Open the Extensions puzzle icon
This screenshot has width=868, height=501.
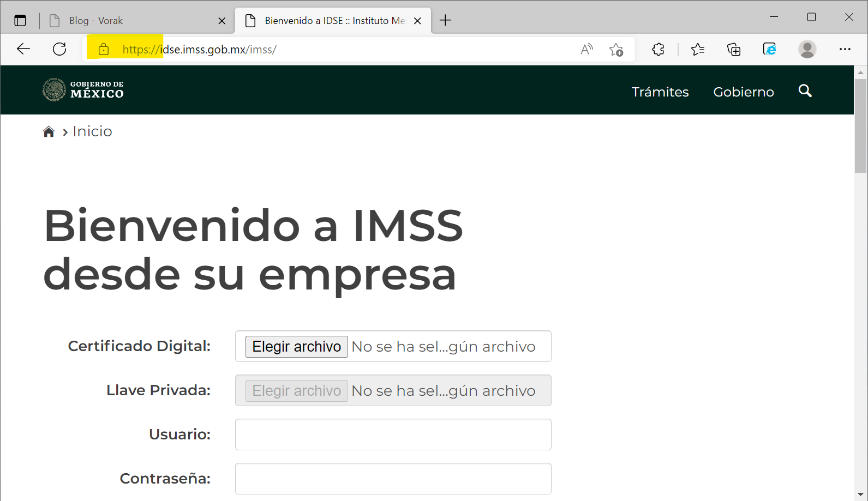click(x=659, y=50)
